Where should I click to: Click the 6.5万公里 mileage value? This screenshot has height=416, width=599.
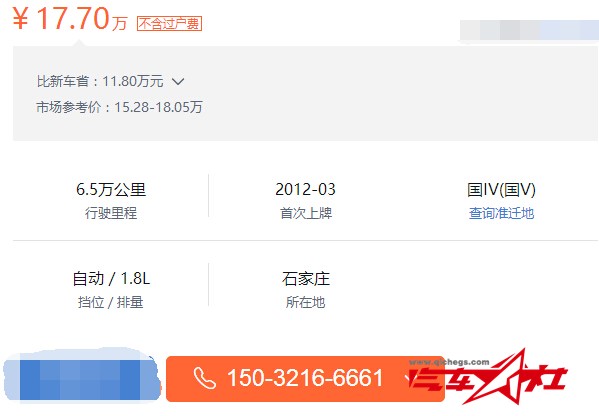click(111, 189)
